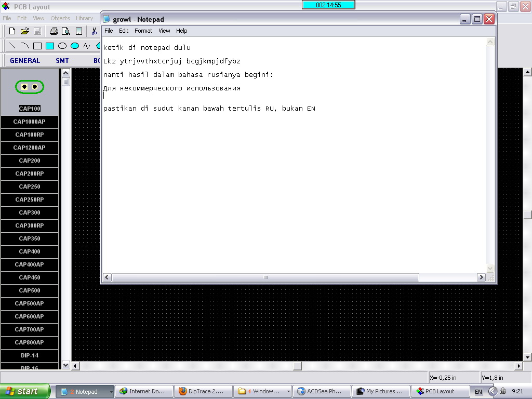
Task: Click the CAP100 footprint preview
Action: point(29,87)
